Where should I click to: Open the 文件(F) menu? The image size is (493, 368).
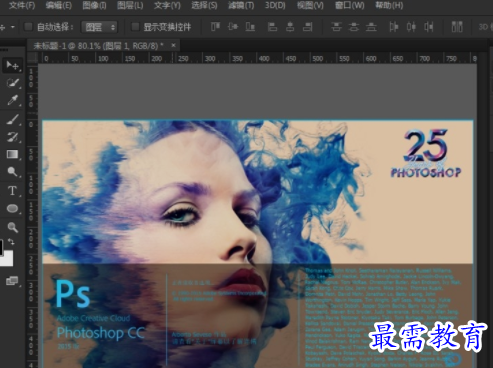click(22, 6)
